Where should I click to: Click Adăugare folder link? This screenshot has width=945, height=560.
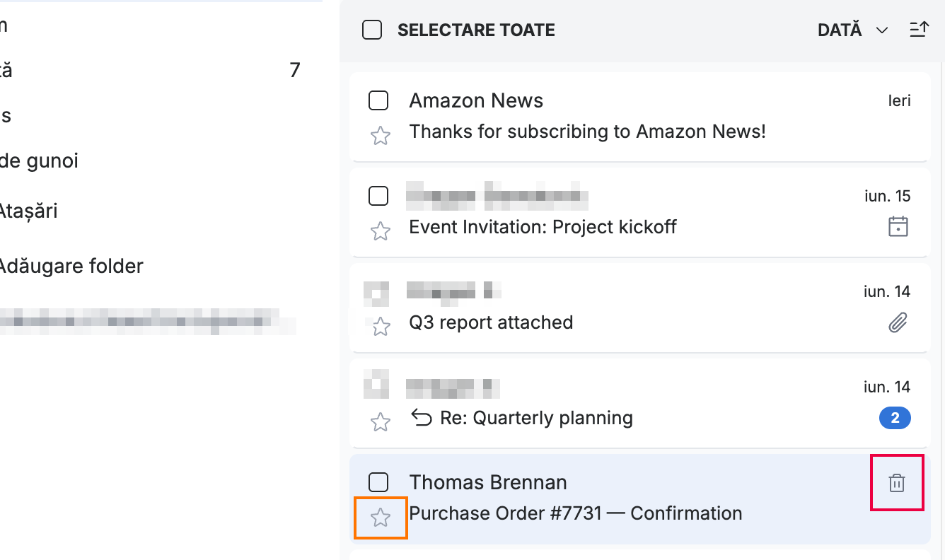pos(71,266)
